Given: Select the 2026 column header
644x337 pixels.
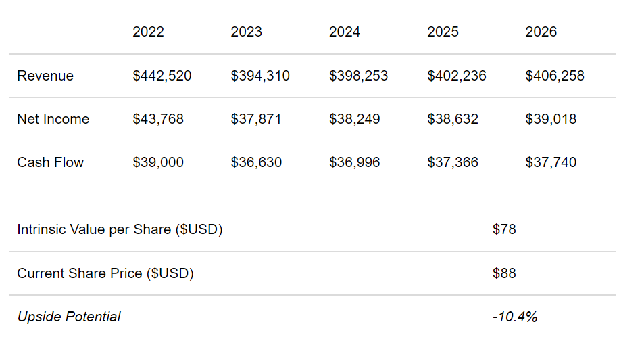Looking at the screenshot, I should 541,32.
